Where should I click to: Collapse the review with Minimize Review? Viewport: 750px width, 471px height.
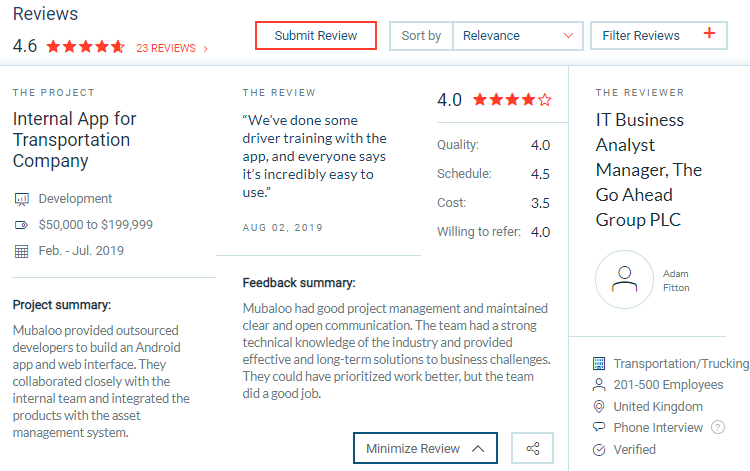(x=425, y=448)
